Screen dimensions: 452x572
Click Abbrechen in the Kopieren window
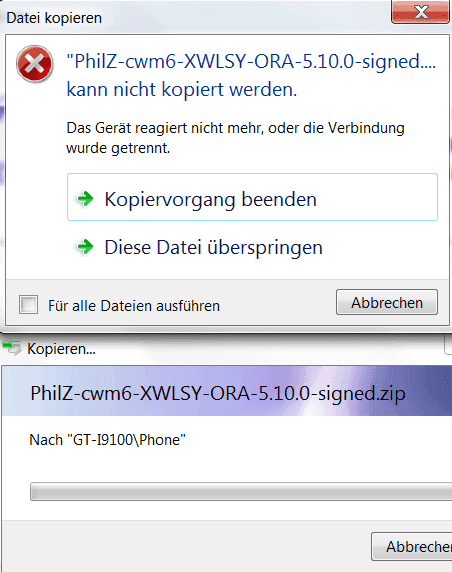pyautogui.click(x=412, y=546)
